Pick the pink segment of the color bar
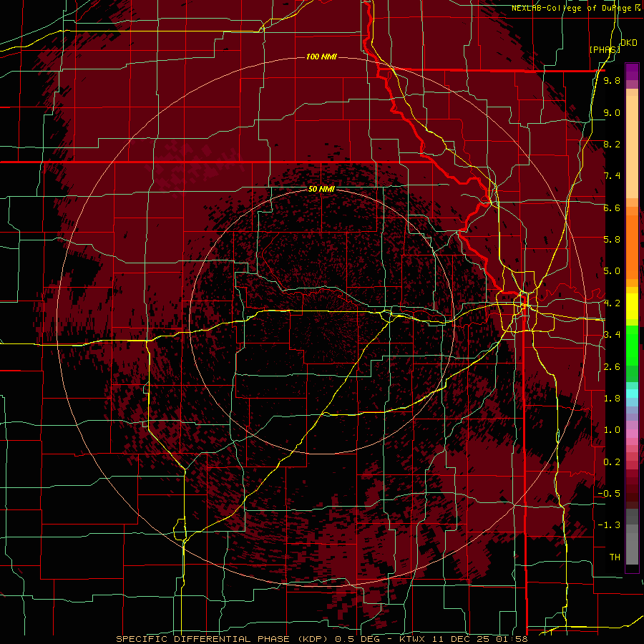644x644 pixels. point(632,434)
